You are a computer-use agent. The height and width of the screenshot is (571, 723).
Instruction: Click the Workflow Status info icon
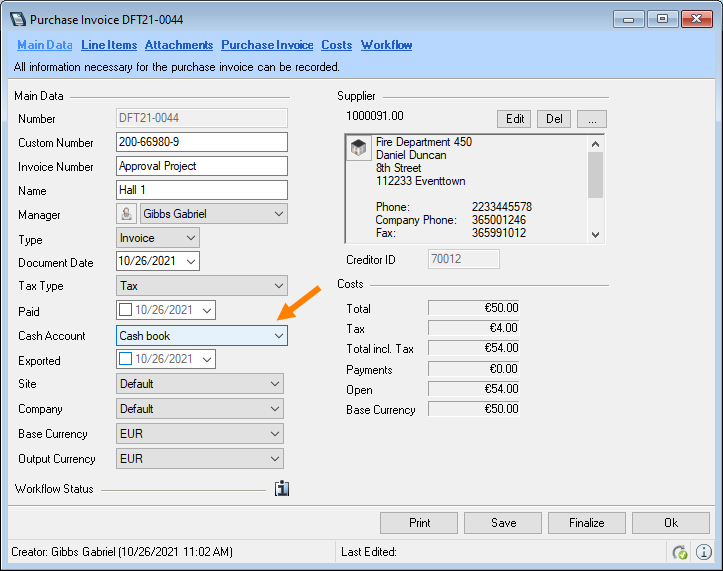tap(281, 489)
